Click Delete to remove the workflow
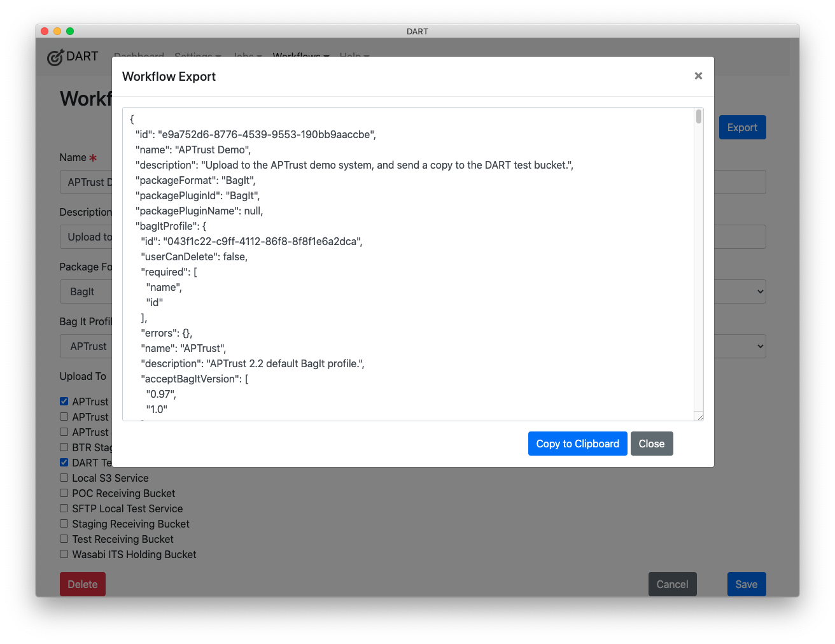 (x=82, y=584)
